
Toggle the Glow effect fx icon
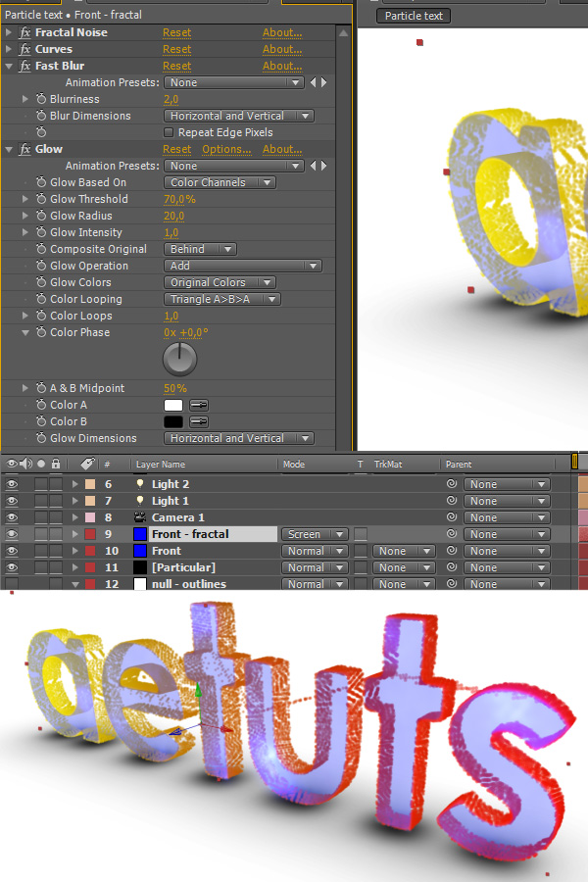pyautogui.click(x=24, y=149)
